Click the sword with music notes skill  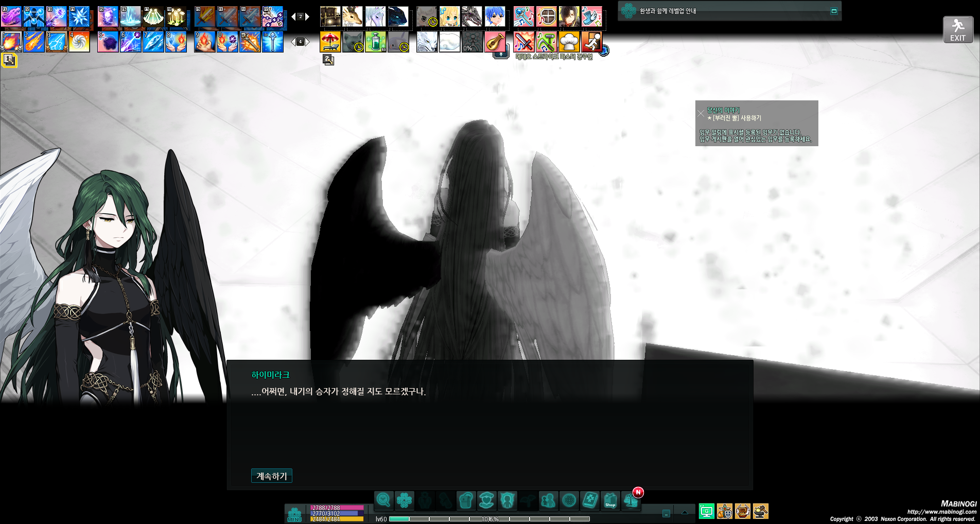523,42
